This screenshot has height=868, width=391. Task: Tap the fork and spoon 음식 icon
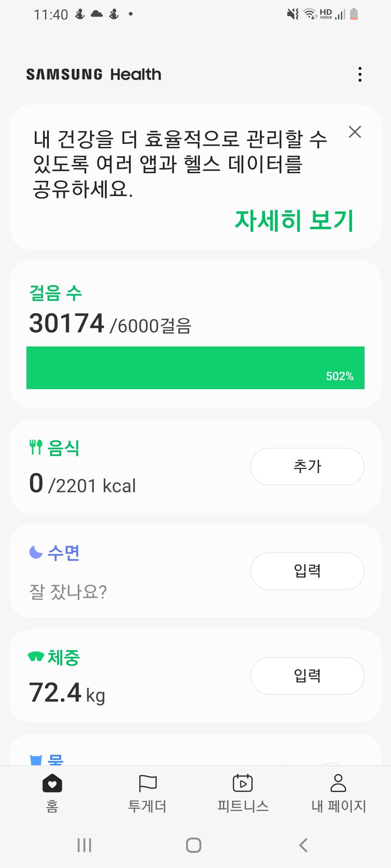tap(36, 447)
